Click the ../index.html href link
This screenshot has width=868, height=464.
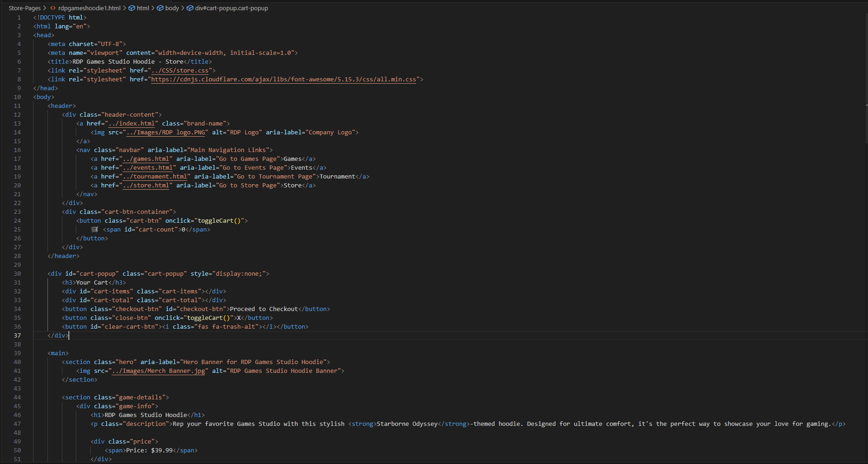[132, 123]
